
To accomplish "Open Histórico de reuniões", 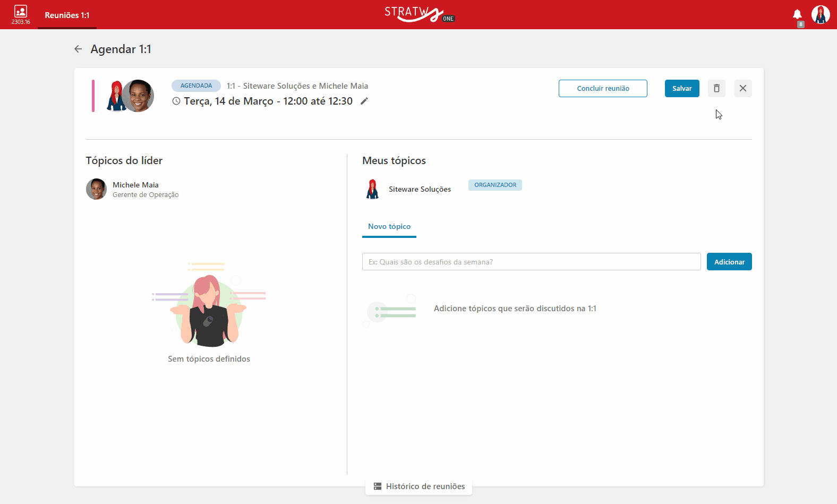I will (x=418, y=486).
